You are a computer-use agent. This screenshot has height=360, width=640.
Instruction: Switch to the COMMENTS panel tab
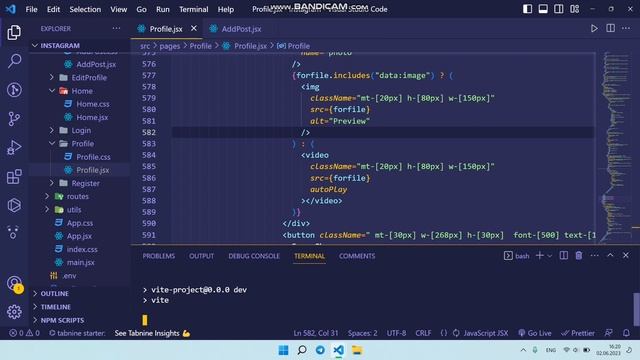357,256
